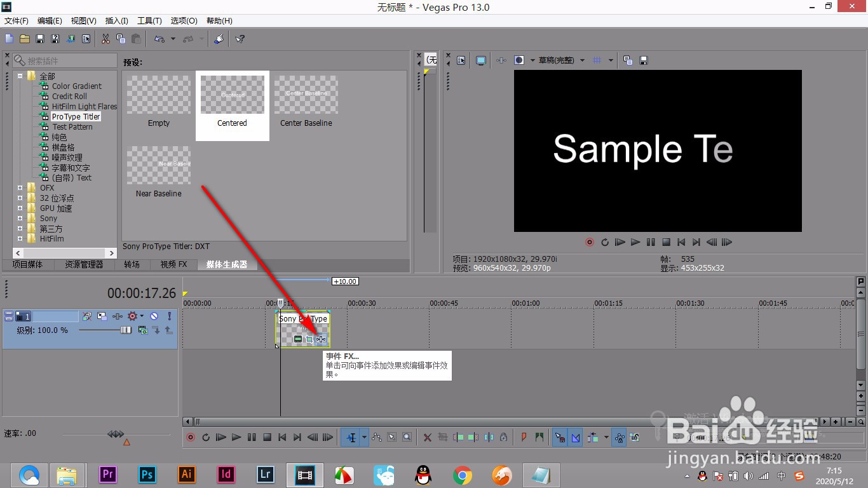Save the project with the floppy icon
The image size is (868, 488).
[40, 39]
